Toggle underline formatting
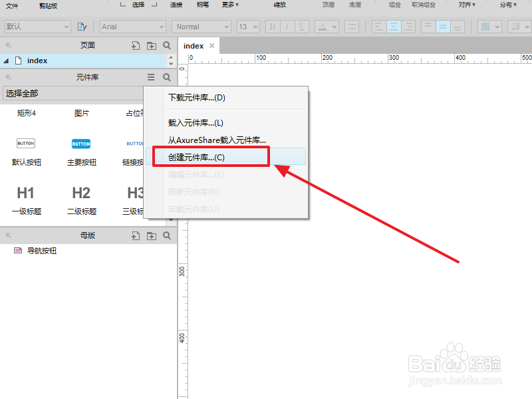 302,27
